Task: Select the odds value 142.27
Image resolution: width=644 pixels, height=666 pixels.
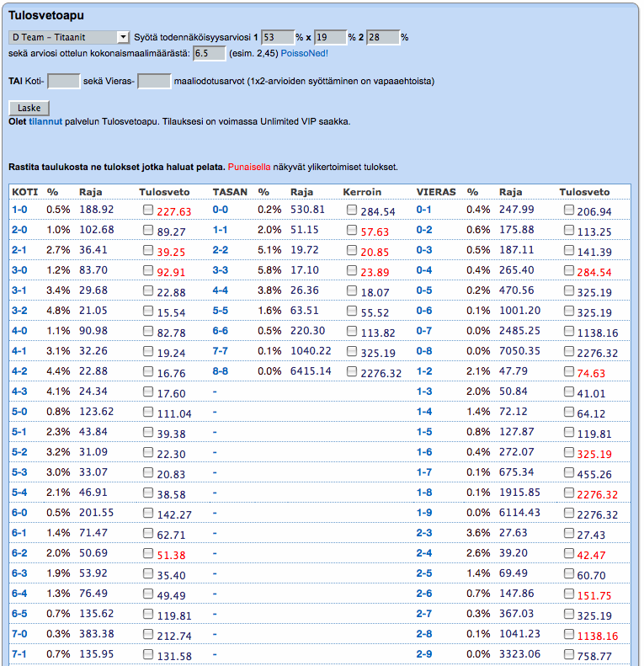Action: (174, 514)
